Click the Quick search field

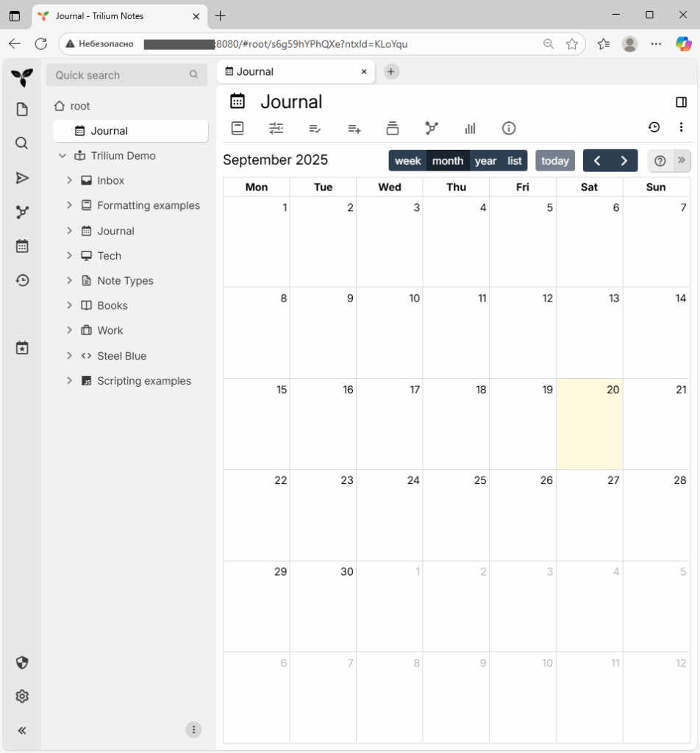tap(118, 75)
